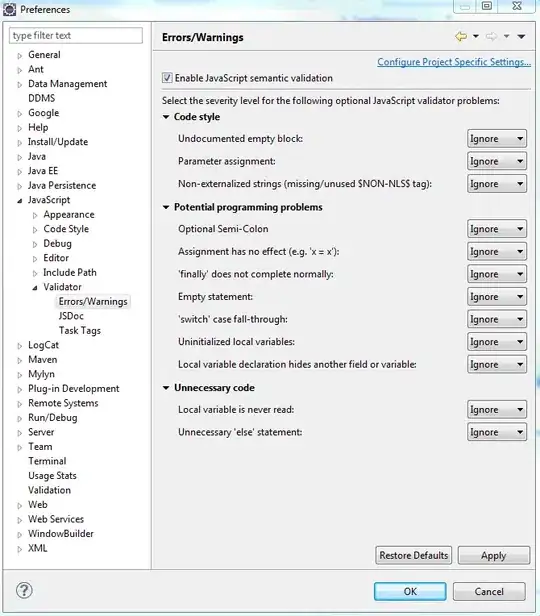Open the Empty statement severity dropdown

coord(497,297)
